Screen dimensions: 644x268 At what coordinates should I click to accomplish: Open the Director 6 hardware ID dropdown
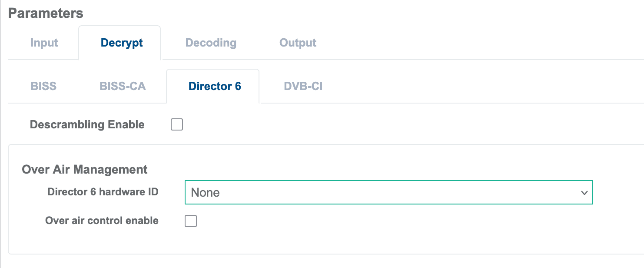(x=389, y=192)
